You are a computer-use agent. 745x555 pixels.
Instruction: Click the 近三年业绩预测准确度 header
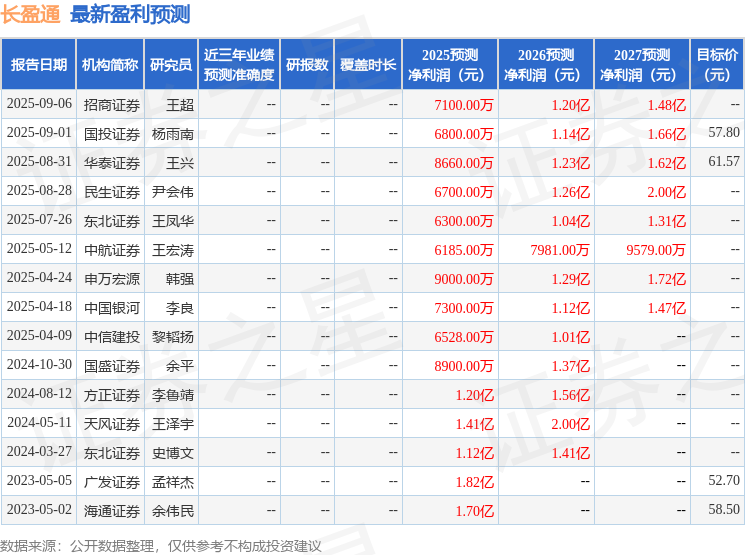239,65
